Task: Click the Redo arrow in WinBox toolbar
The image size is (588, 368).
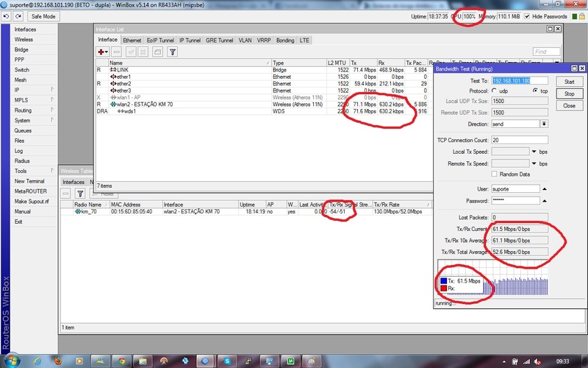Action: pos(18,16)
